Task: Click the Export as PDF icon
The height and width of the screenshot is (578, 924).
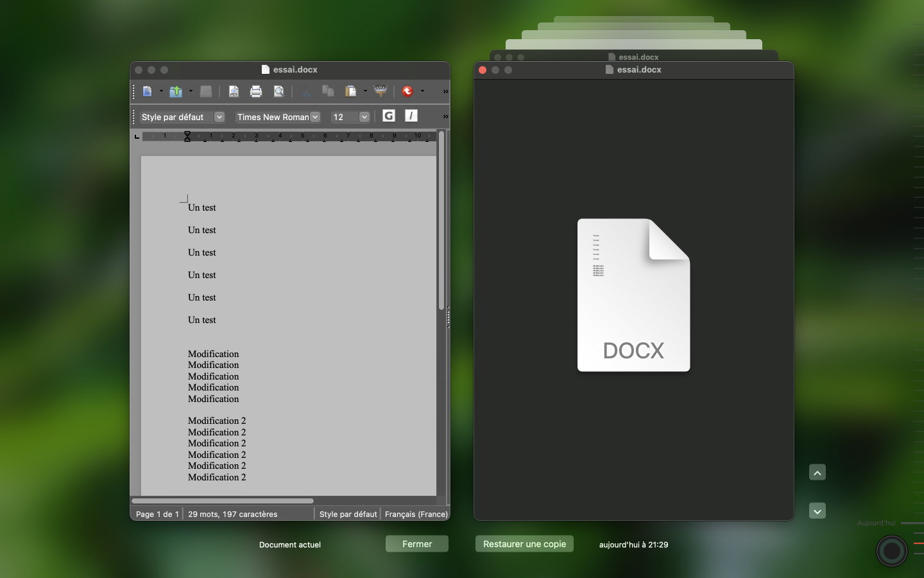Action: point(234,91)
